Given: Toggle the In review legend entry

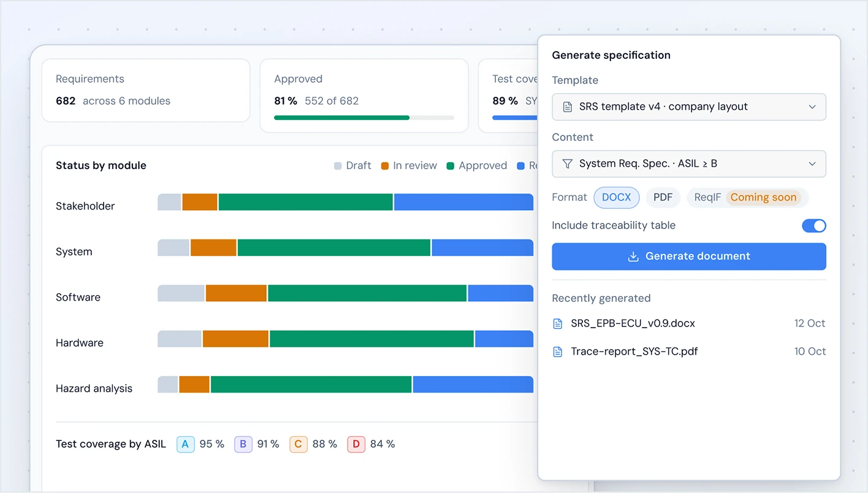Looking at the screenshot, I should (409, 165).
